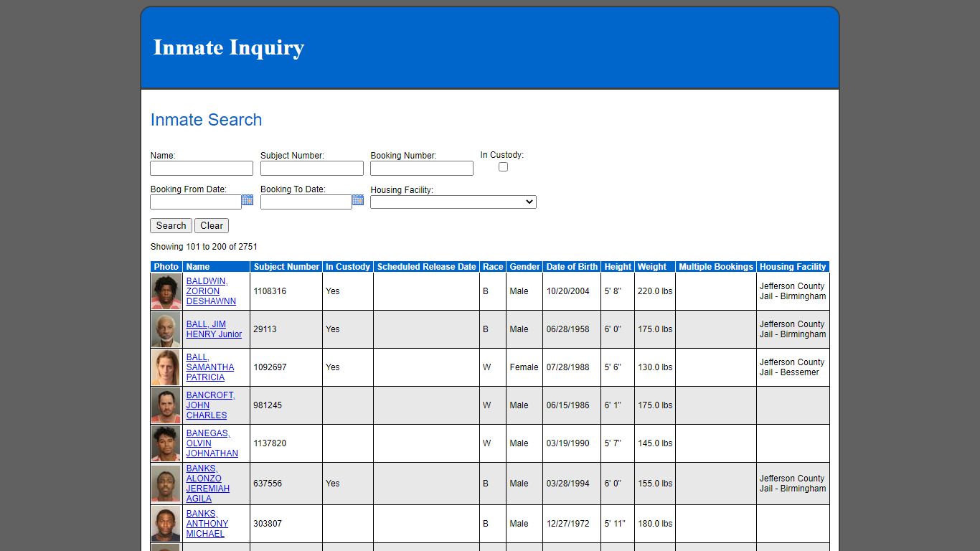The height and width of the screenshot is (551, 980).
Task: Select subject number 303807 cell
Action: tap(286, 524)
